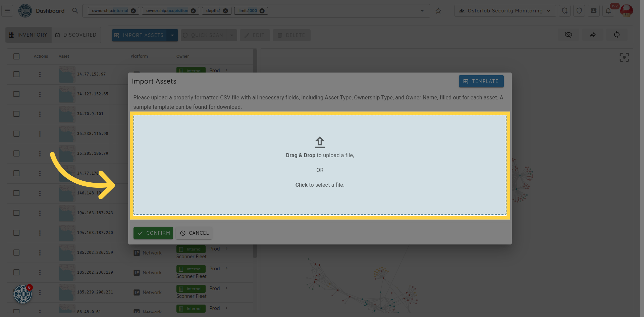Expand the search filter bar dropdown
This screenshot has height=317, width=644.
422,11
